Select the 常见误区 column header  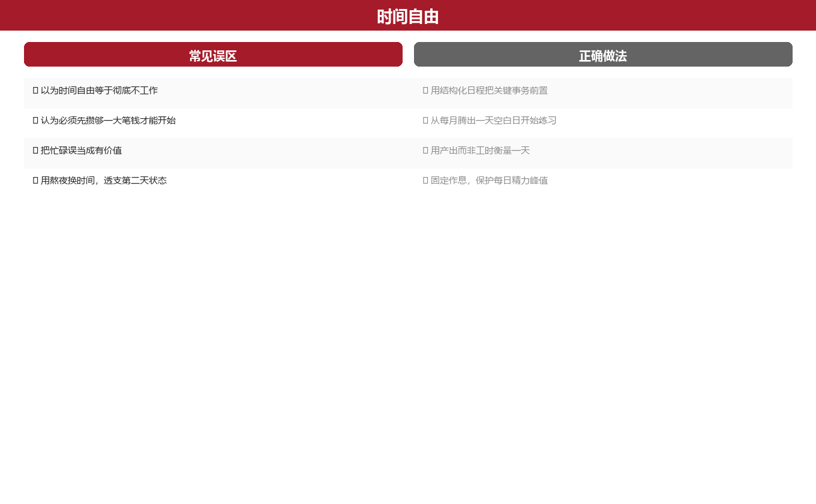[213, 55]
